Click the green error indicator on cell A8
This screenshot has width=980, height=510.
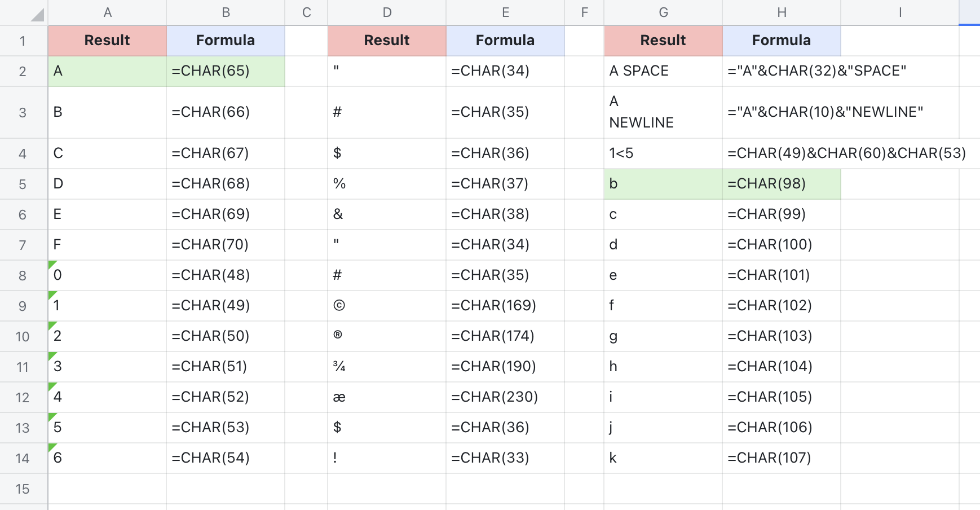[52, 264]
